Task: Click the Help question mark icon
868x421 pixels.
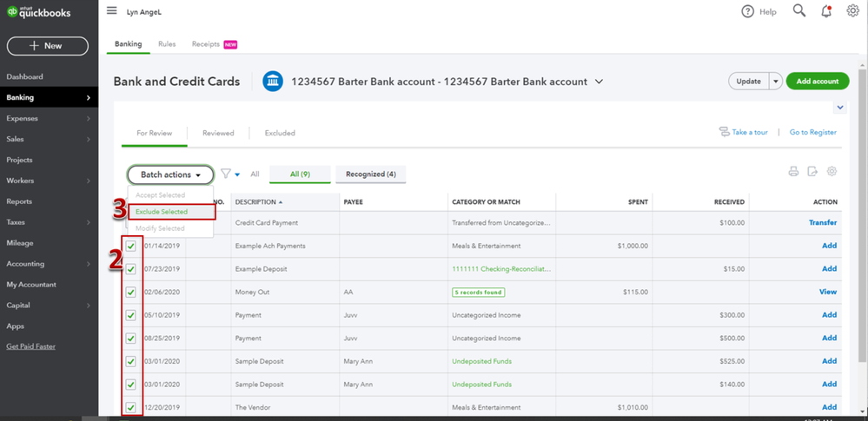Action: point(748,11)
